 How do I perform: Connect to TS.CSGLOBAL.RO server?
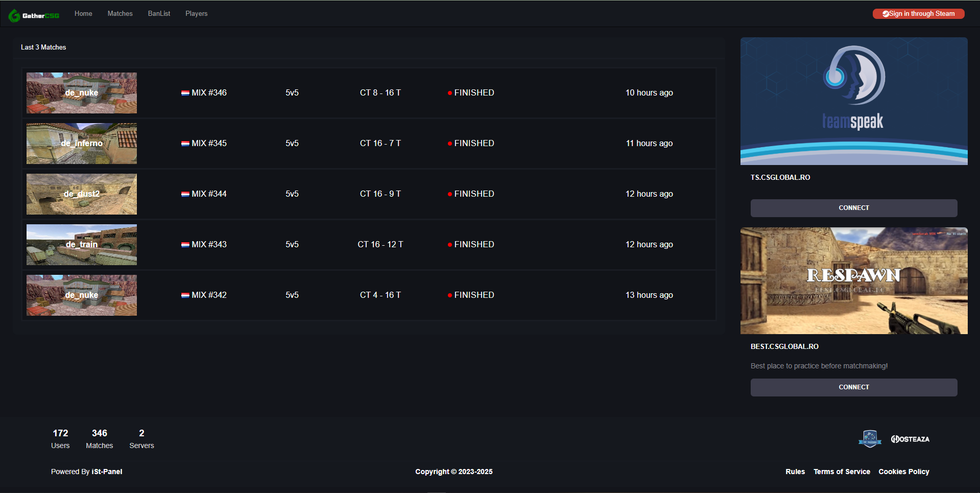853,208
